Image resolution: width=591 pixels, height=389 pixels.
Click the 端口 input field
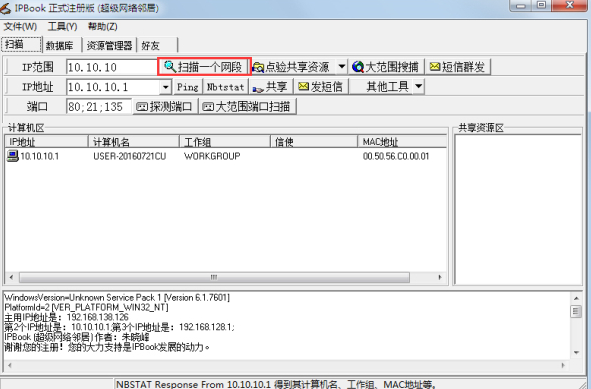(99, 107)
